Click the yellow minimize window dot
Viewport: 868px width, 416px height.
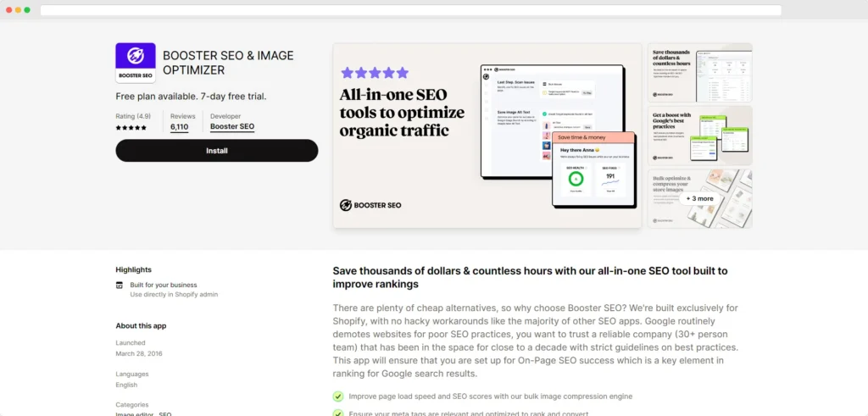[18, 10]
